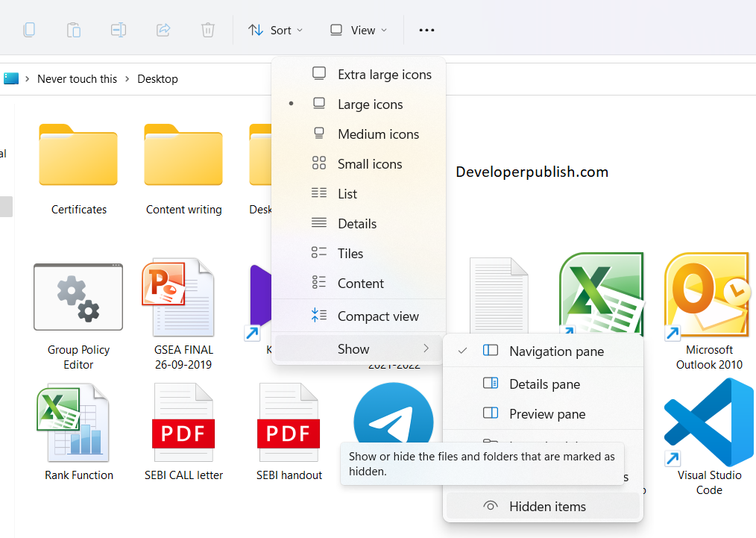Screen dimensions: 756x538
Task: Toggle Compact view
Action: [359, 316]
